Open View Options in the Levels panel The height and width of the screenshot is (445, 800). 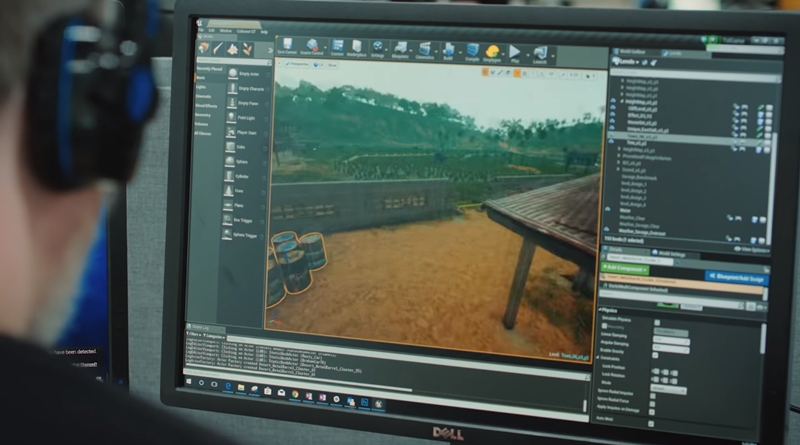coord(752,250)
